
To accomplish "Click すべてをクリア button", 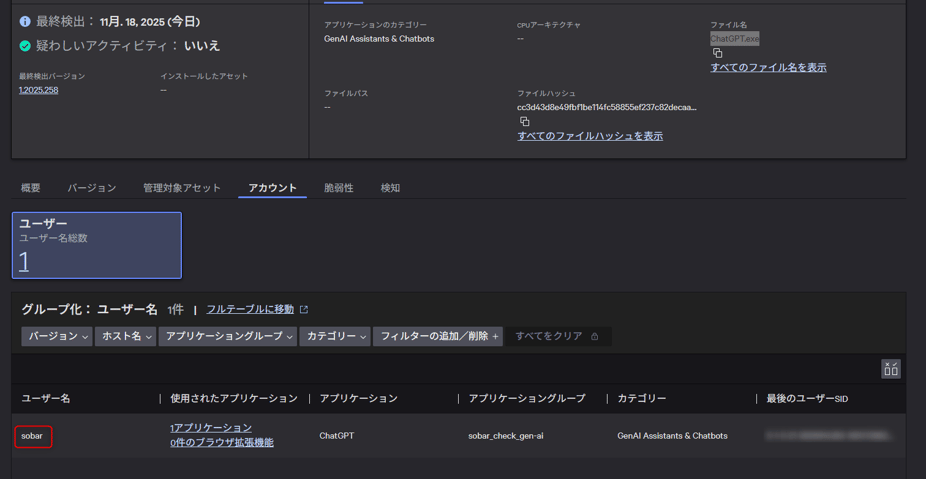I will (558, 336).
